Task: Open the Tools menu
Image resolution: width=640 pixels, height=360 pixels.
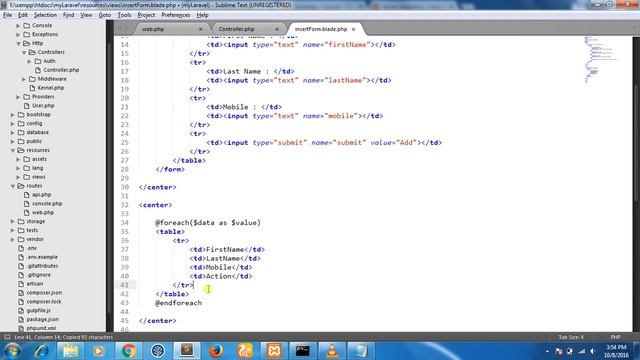Action: pyautogui.click(x=124, y=15)
